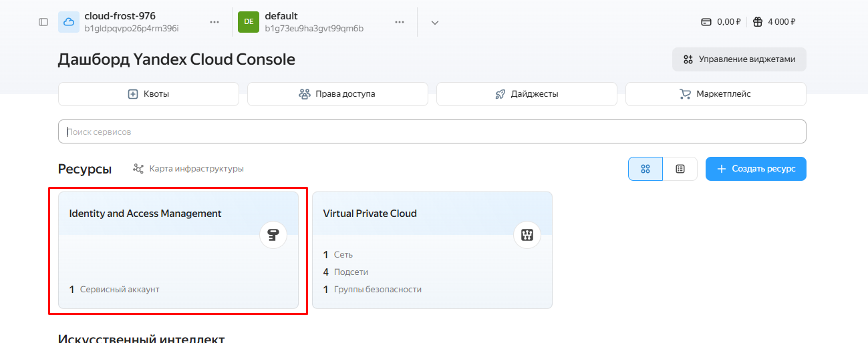Click the 0,00 ₽ billing balance
Viewport: 868px width, 343px height.
pos(720,22)
